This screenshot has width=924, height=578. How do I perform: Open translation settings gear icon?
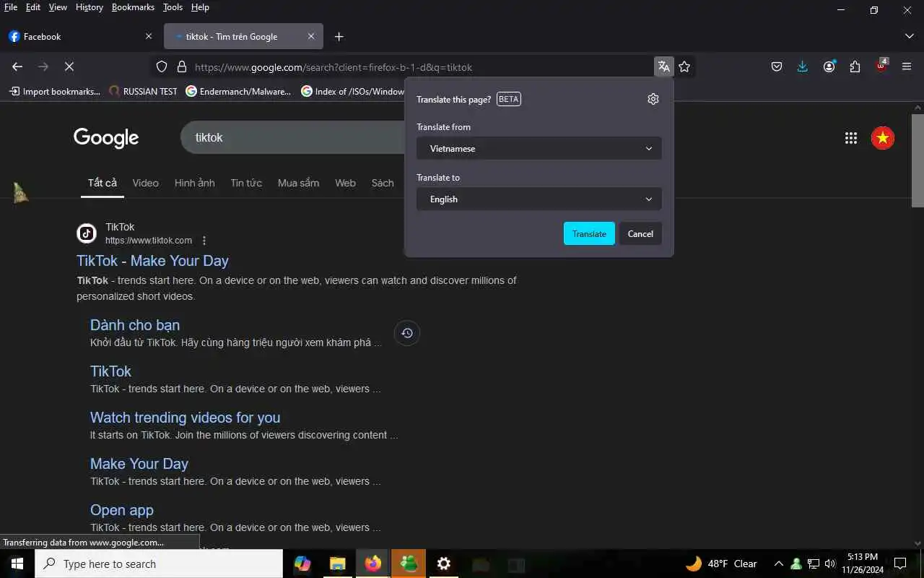click(x=653, y=99)
